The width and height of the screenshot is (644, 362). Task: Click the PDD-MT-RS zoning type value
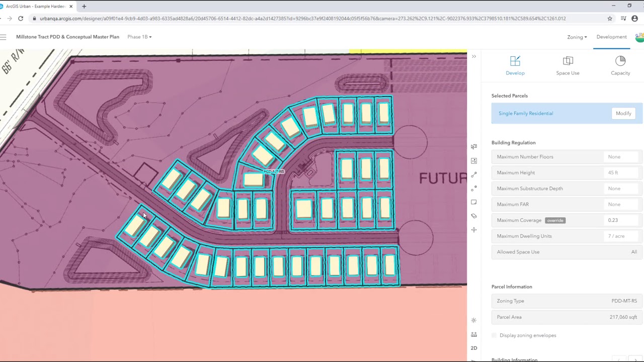pos(624,301)
